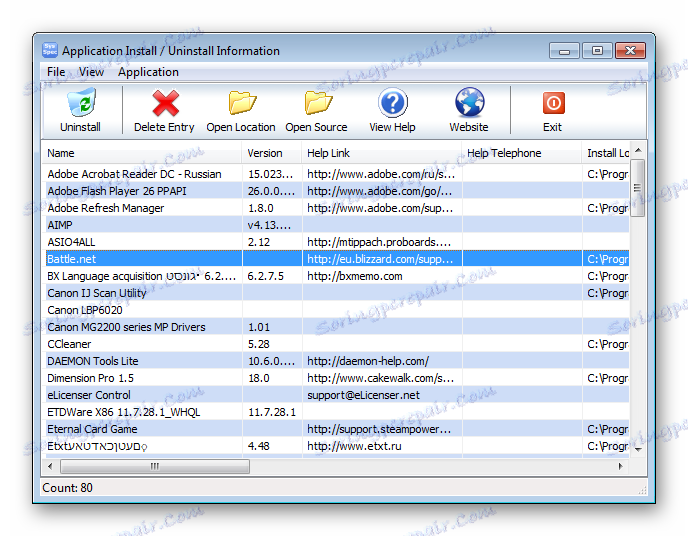The height and width of the screenshot is (536, 688).
Task: Select DAEMON Tools Lite entry
Action: coord(336,361)
